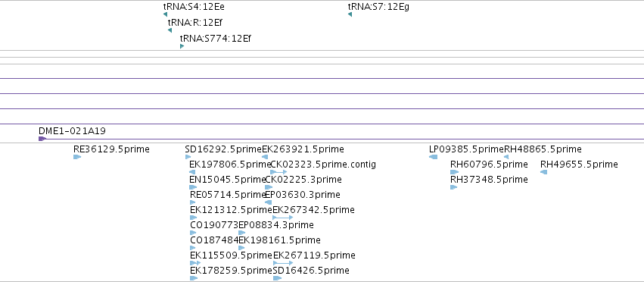
Task: Select the tRNA:S7:12Eg arrow glyph
Action: point(350,15)
